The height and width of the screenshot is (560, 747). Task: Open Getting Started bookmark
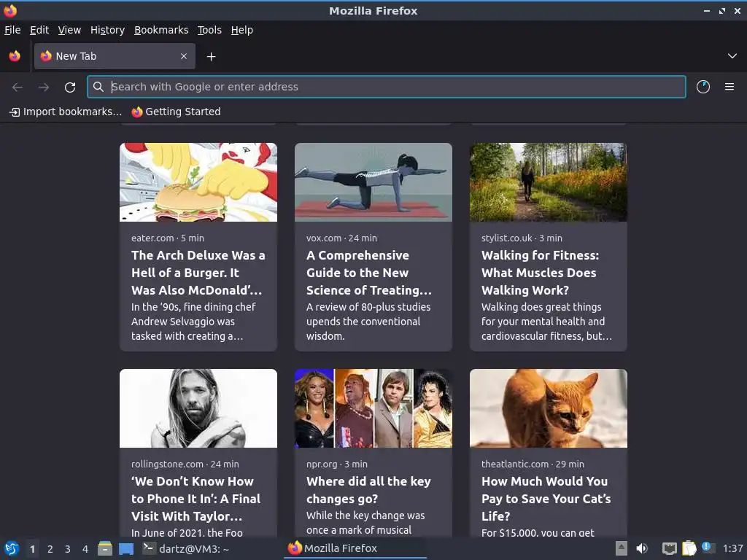coord(176,112)
